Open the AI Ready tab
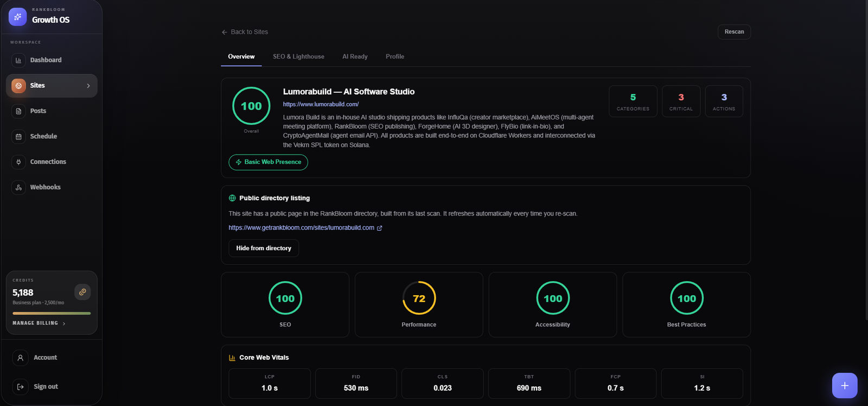This screenshot has height=406, width=868. pos(355,56)
